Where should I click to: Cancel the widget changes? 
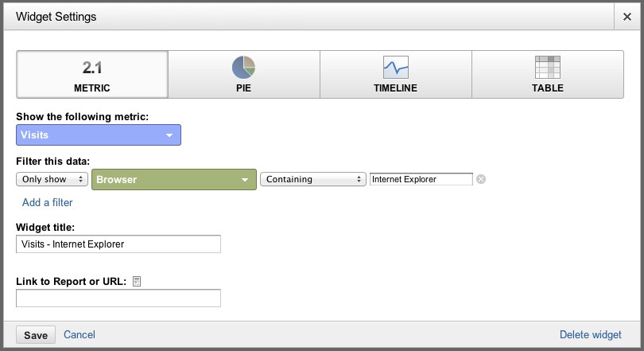[80, 334]
